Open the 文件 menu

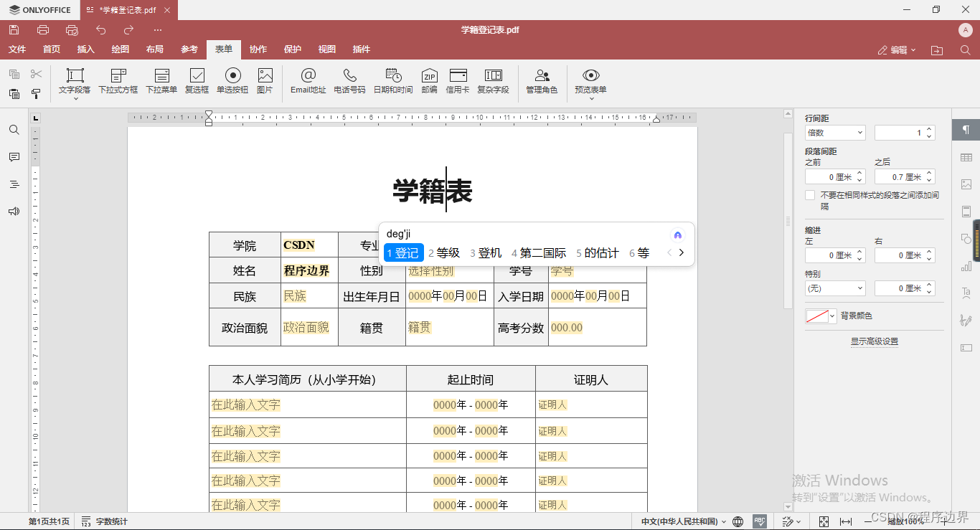[x=17, y=49]
